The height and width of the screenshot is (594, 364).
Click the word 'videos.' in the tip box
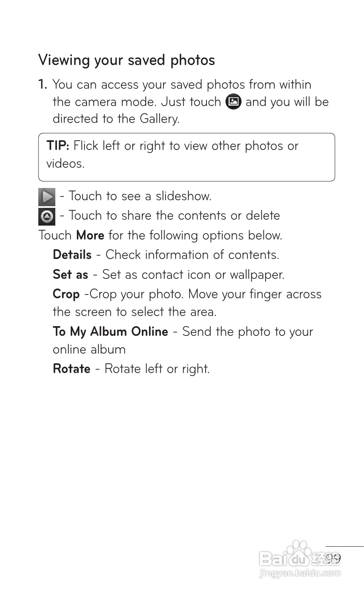click(65, 163)
